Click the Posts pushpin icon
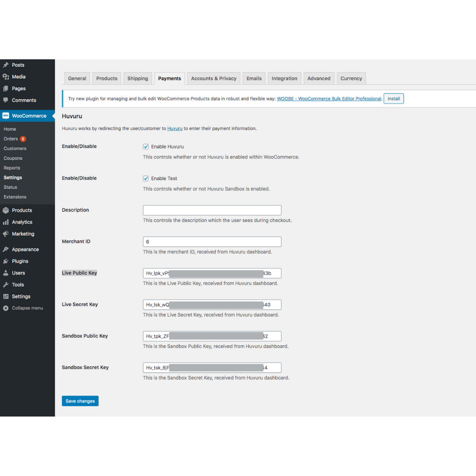 (6, 65)
